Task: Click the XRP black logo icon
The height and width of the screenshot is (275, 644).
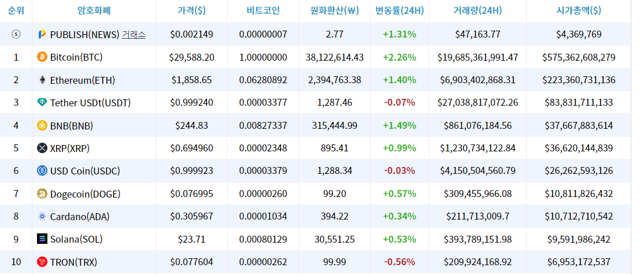Action: pyautogui.click(x=42, y=148)
